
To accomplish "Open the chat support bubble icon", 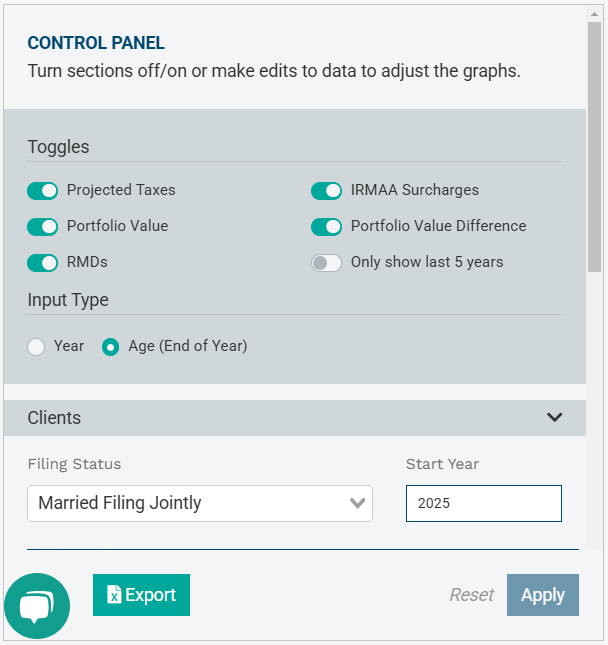I will 37,606.
